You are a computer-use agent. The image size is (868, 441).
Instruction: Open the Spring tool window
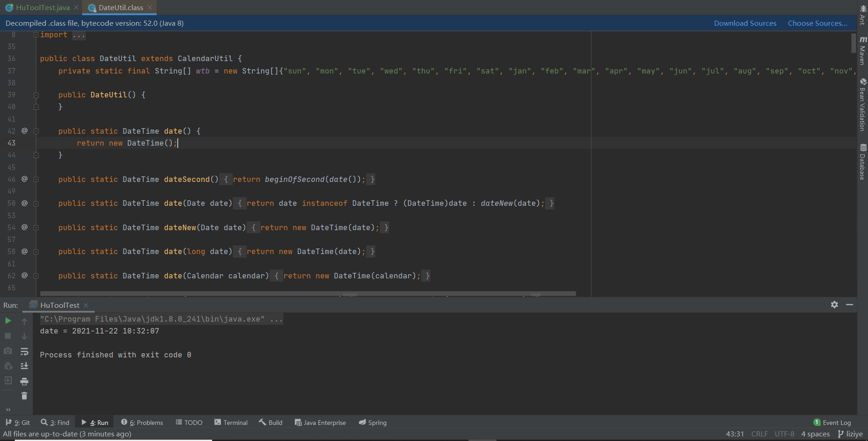coord(373,422)
